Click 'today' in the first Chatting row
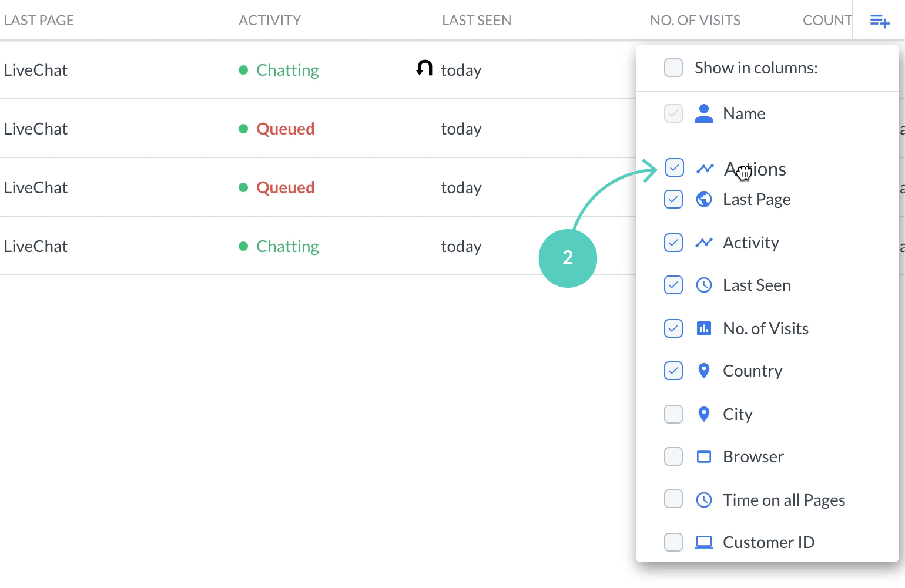The width and height of the screenshot is (905, 588). coord(461,70)
